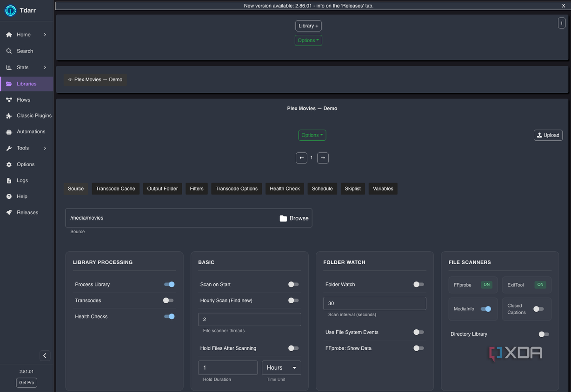
Task: Open the Options dropdown under Plex Movies — Demo heading
Action: point(312,135)
